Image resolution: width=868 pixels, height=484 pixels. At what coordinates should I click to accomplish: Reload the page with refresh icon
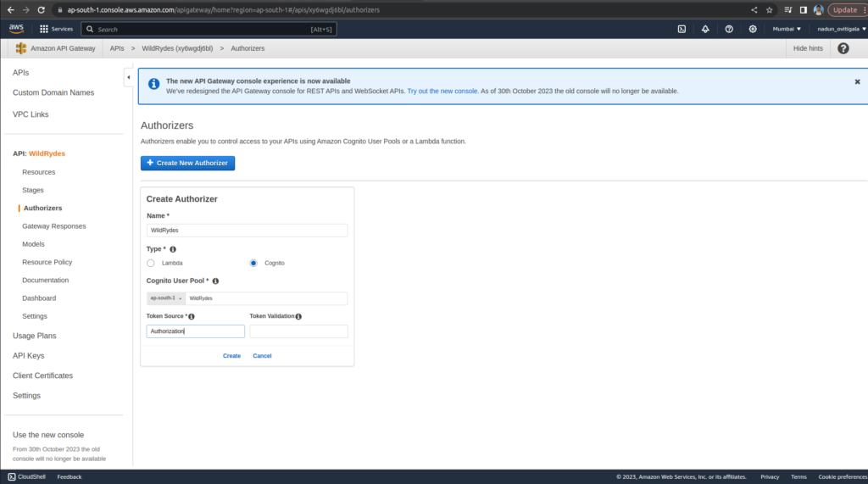41,10
